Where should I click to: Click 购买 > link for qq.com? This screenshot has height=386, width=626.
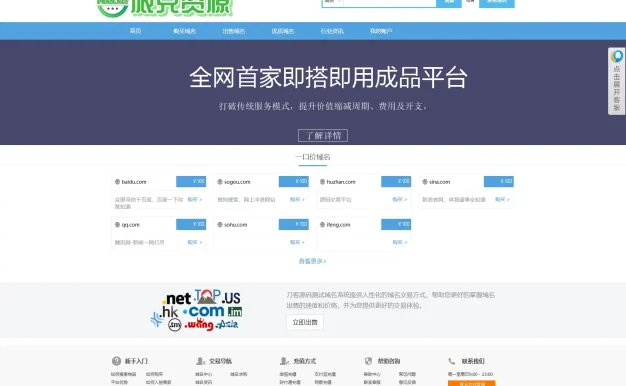(195, 242)
